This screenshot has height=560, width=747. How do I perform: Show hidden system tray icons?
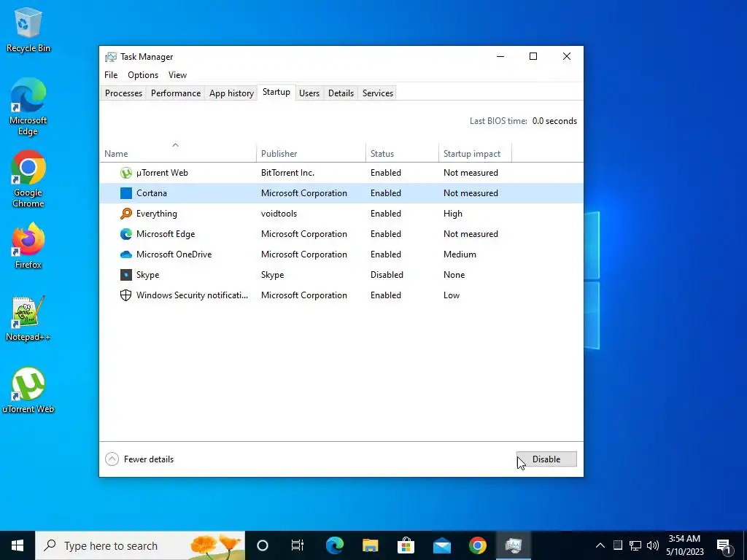point(600,545)
